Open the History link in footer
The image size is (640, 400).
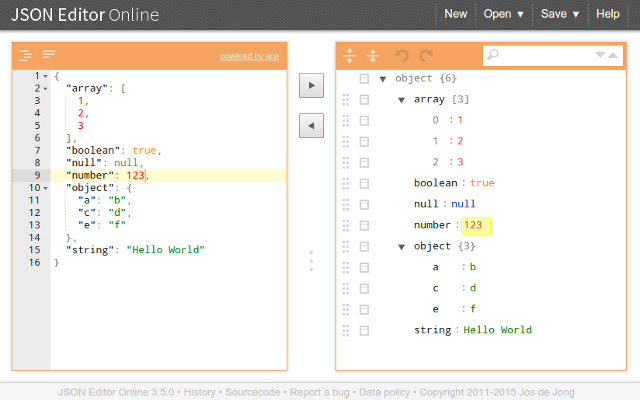pyautogui.click(x=200, y=392)
